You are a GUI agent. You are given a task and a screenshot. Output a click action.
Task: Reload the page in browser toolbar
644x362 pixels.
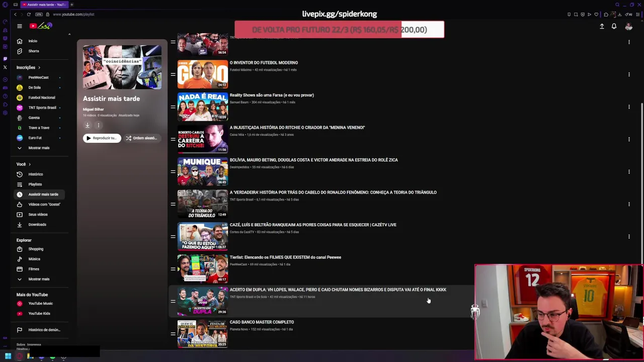pos(29,14)
